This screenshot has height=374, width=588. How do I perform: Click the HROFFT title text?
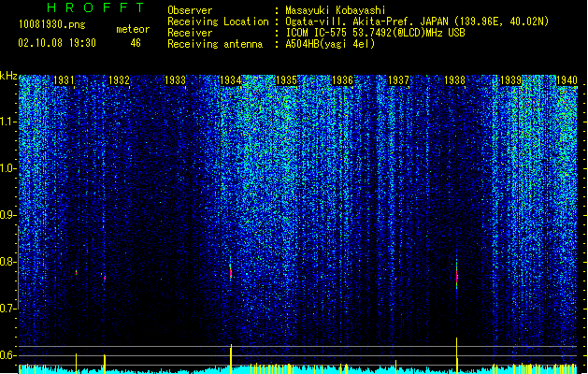coord(96,7)
